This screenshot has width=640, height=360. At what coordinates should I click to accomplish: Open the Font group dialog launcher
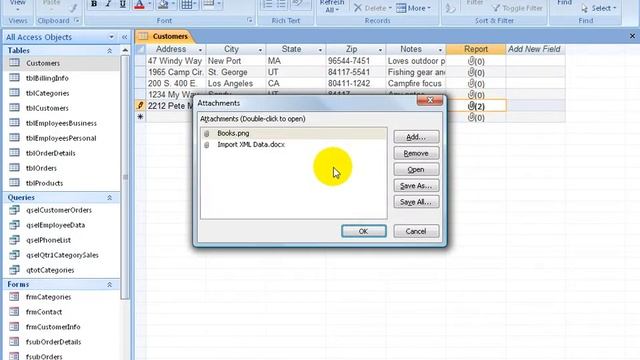point(250,20)
